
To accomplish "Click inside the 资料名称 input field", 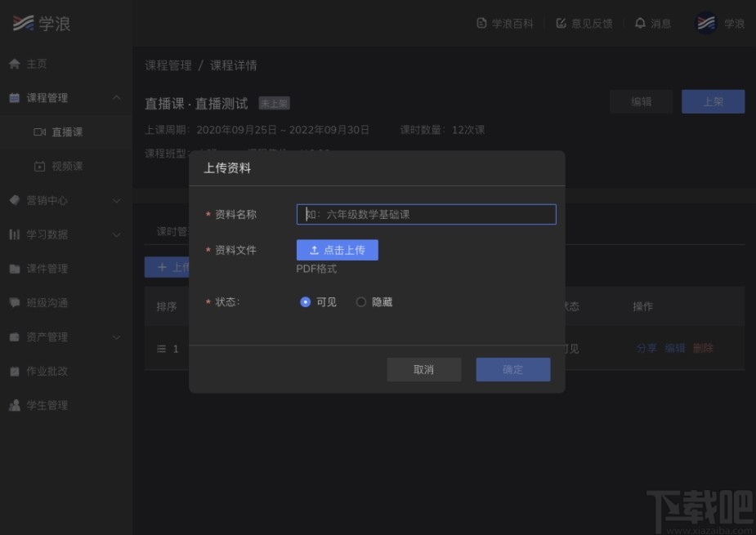I will tap(425, 214).
